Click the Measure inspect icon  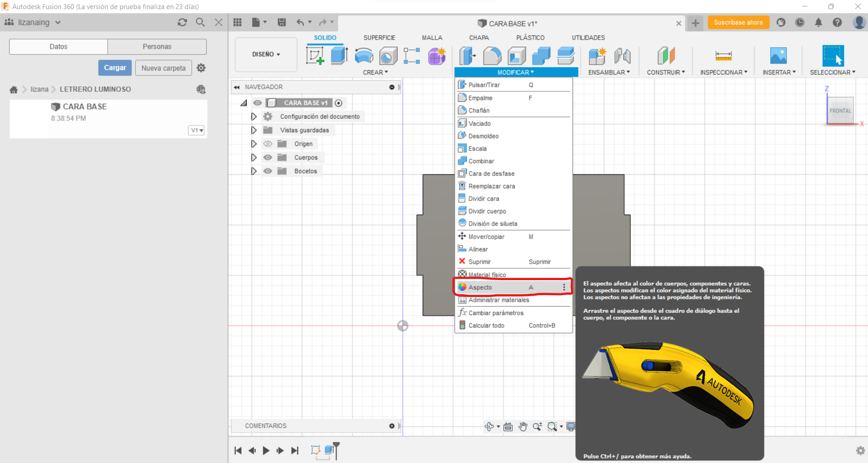pyautogui.click(x=723, y=56)
